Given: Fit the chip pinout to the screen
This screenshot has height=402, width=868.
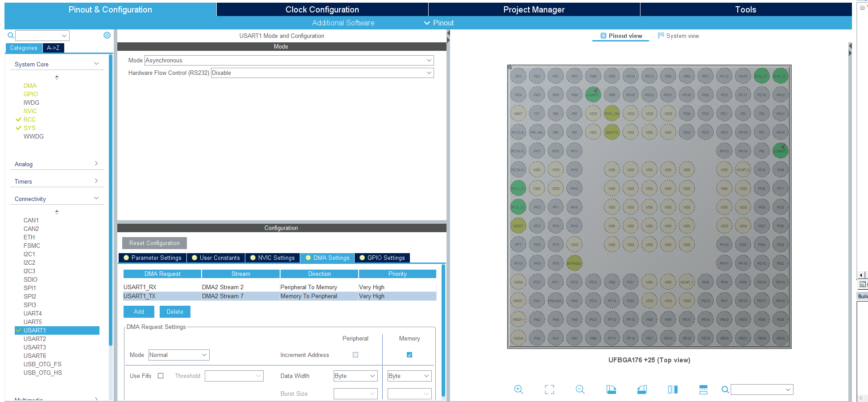Looking at the screenshot, I should coord(550,390).
